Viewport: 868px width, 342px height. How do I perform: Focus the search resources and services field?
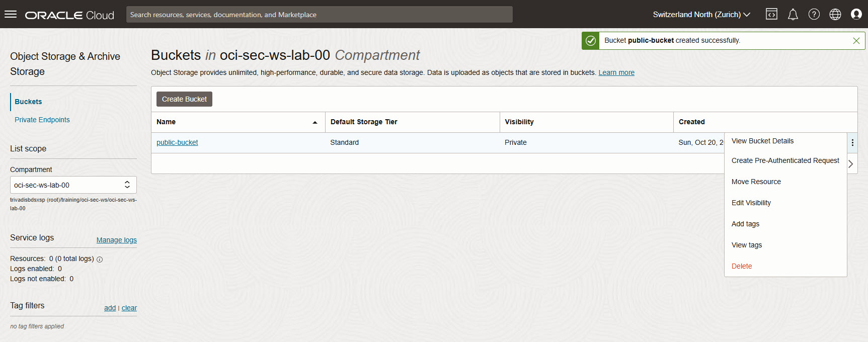[320, 15]
